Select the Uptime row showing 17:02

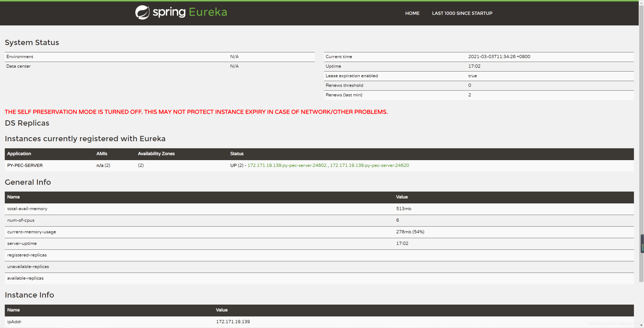pyautogui.click(x=474, y=66)
